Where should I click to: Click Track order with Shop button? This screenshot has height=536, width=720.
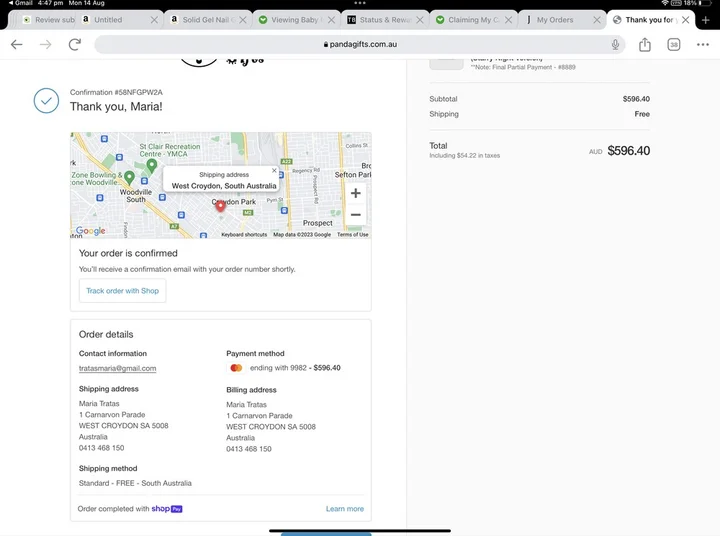coord(122,291)
